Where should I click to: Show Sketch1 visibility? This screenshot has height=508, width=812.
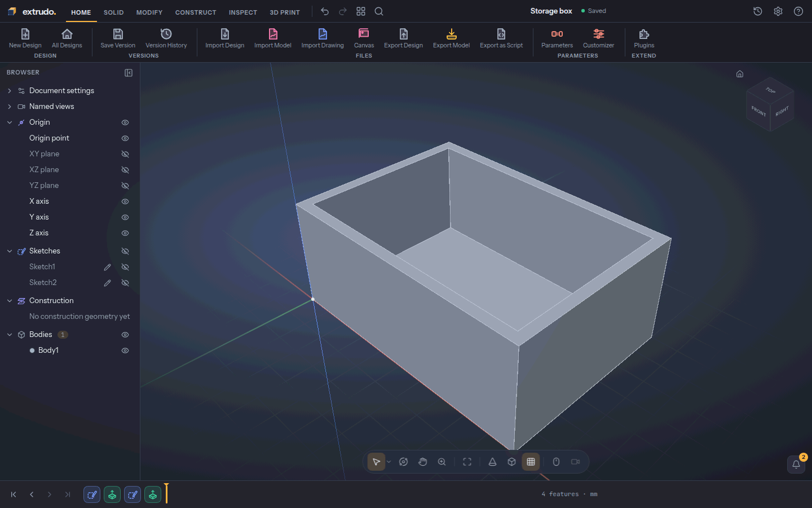125,267
